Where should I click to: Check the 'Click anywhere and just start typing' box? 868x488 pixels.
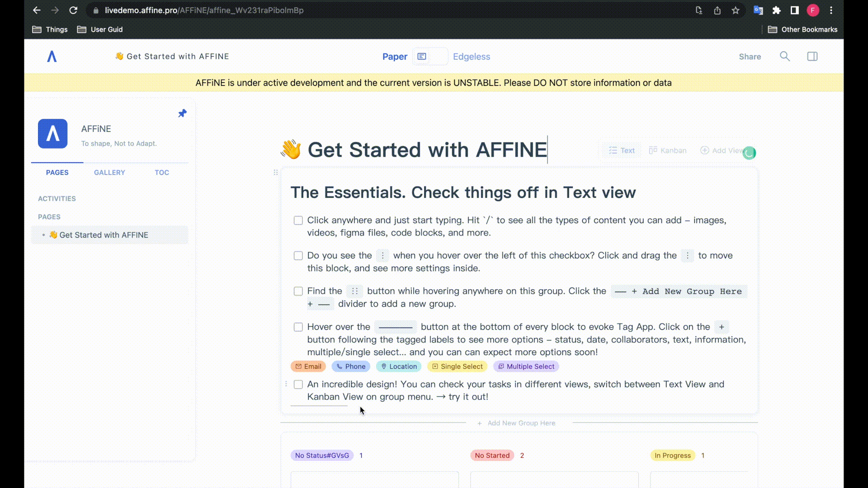pos(298,221)
